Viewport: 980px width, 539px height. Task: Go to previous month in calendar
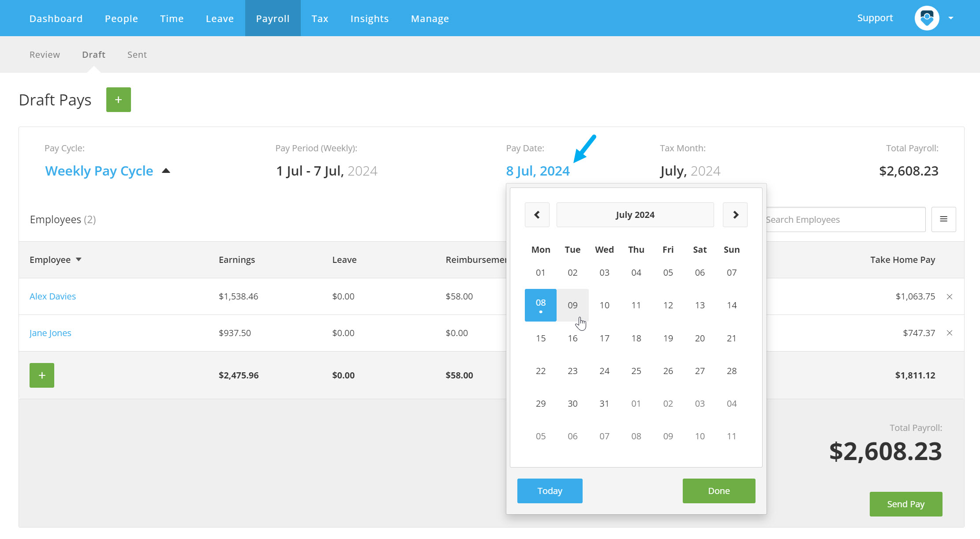point(537,215)
